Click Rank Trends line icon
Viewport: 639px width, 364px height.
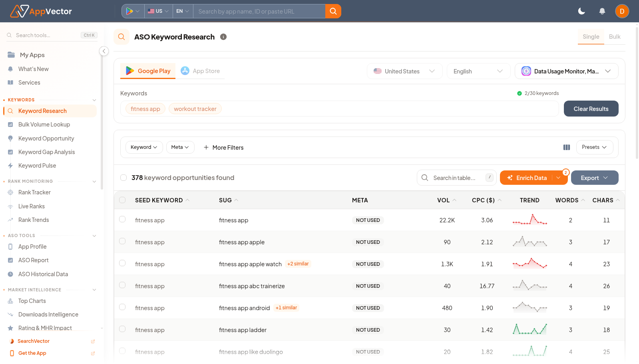(x=10, y=220)
